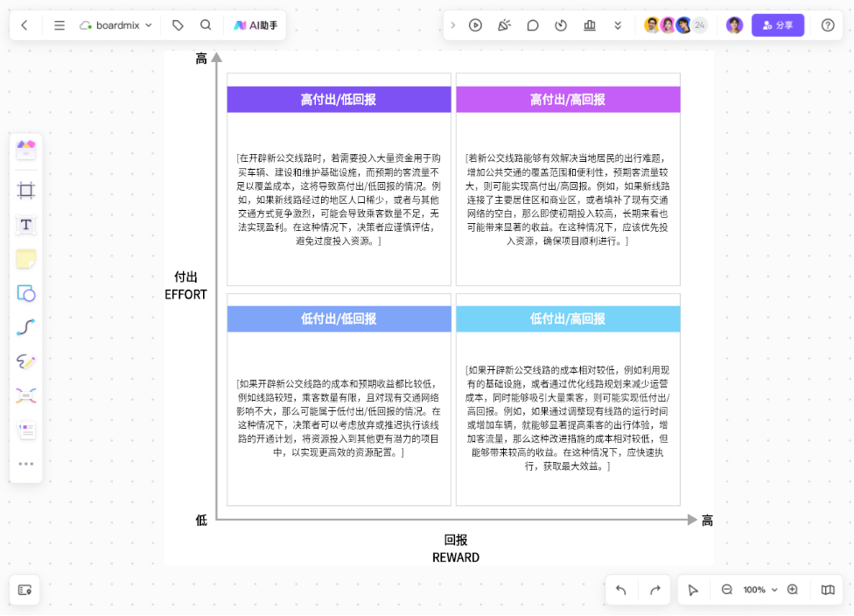
Task: Open the templates library icon
Action: 26,149
